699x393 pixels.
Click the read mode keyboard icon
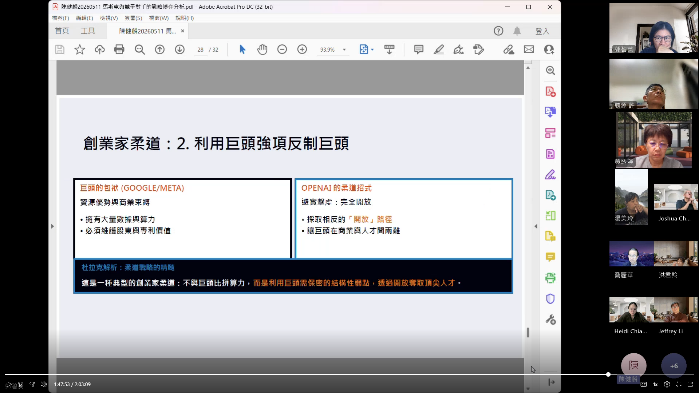(x=389, y=49)
